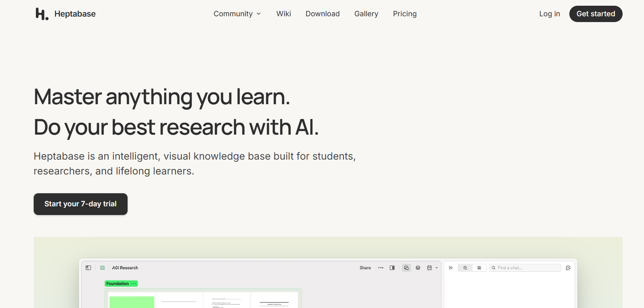This screenshot has height=308, width=644.
Task: Click the new chat icon
Action: [568, 268]
